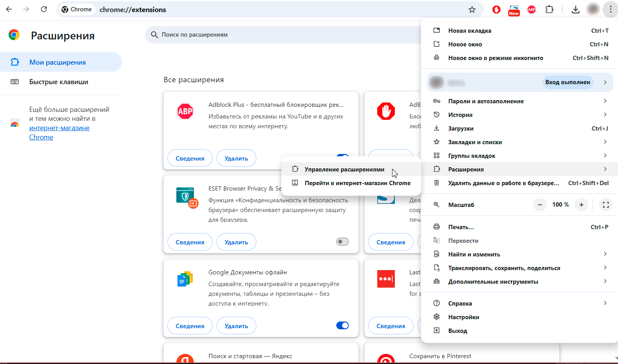Enable the ESET Browser Privacy extension toggle
Image resolution: width=618 pixels, height=364 pixels.
coord(342,242)
